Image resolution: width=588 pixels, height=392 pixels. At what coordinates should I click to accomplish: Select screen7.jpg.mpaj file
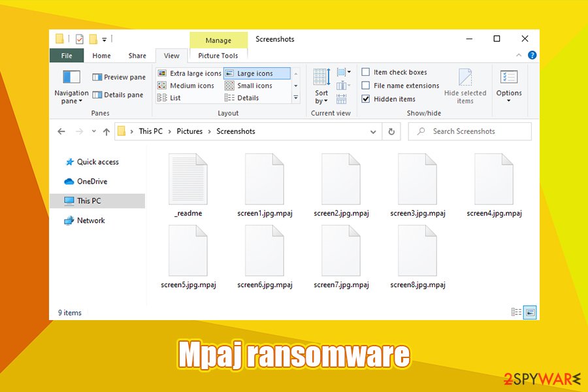coord(341,257)
